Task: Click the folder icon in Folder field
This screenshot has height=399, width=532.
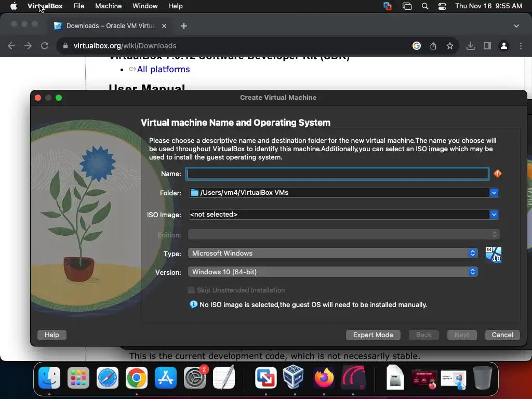Action: [195, 192]
